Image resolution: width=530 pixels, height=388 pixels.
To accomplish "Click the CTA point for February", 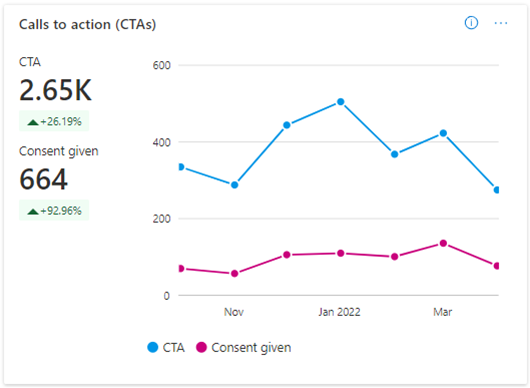I will (394, 154).
